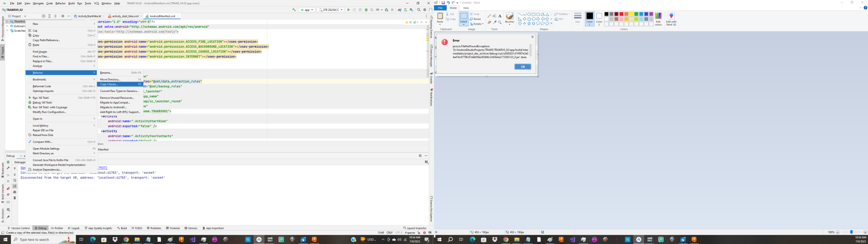The width and height of the screenshot is (868, 244).
Task: Open Logcat tool window button
Action: pos(73,228)
